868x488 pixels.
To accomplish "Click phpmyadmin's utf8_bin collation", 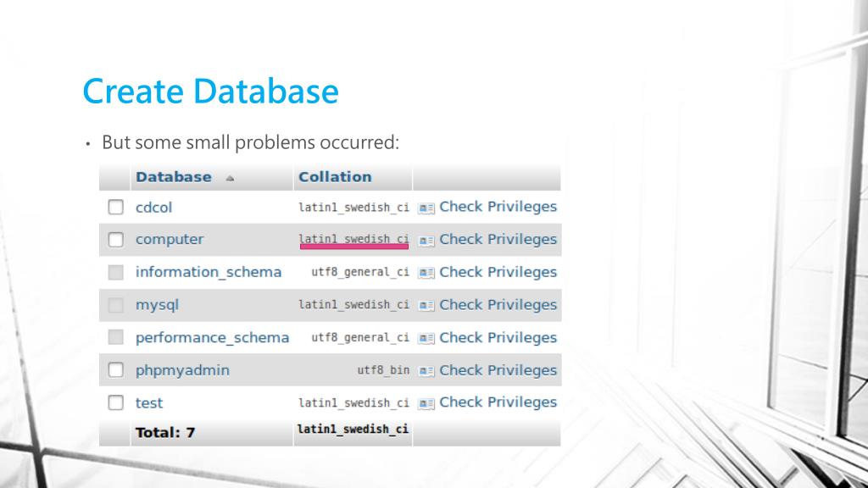I will [x=384, y=370].
